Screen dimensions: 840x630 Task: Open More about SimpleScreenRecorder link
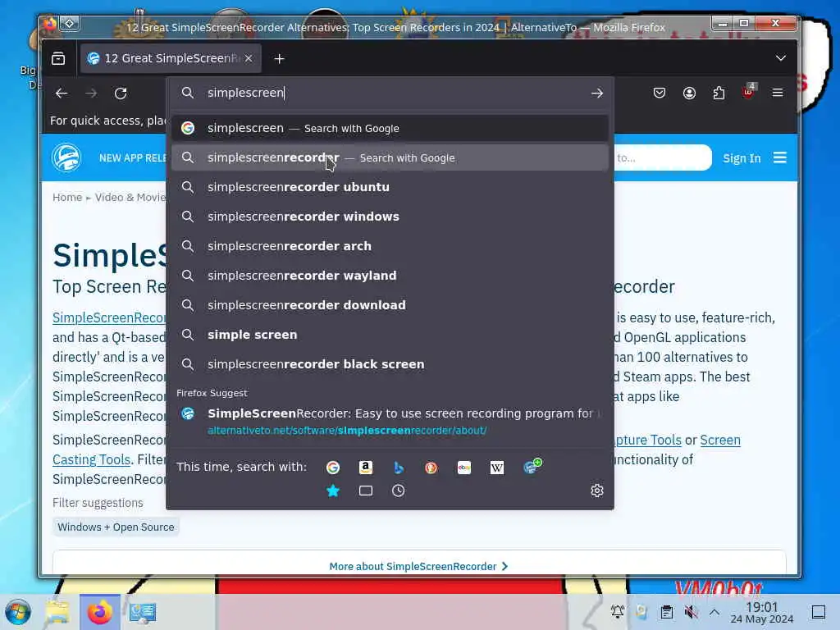[418, 566]
